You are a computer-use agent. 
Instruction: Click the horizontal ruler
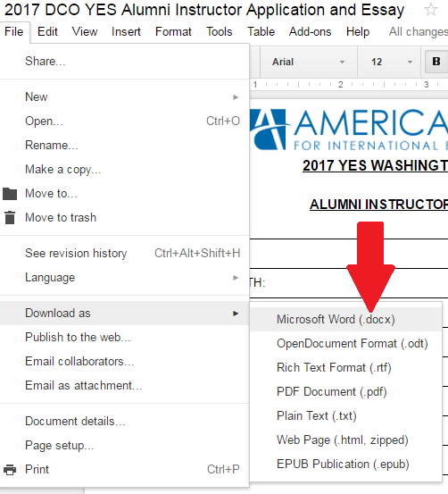coord(349,85)
